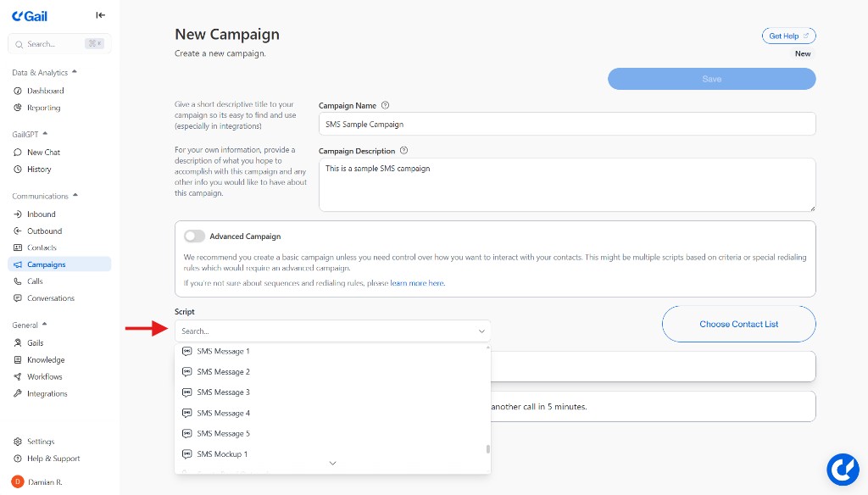Image resolution: width=868 pixels, height=495 pixels.
Task: Open the Contacts section
Action: point(42,247)
